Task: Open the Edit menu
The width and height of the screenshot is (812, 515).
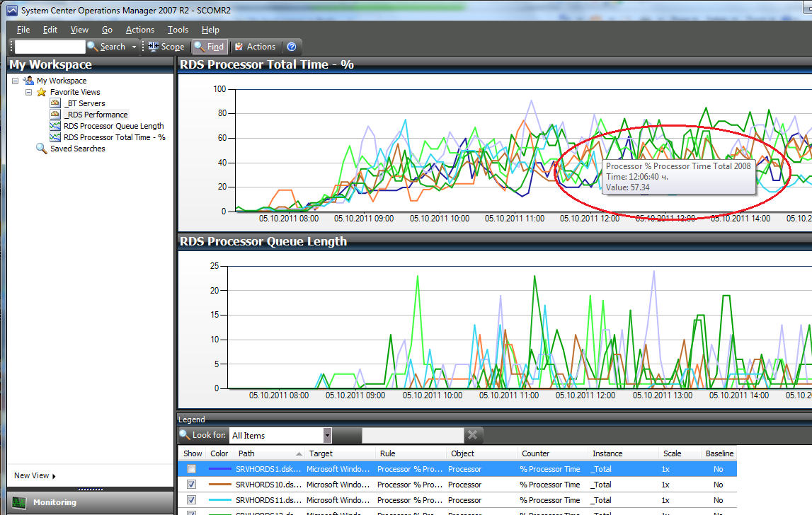Action: [x=50, y=30]
